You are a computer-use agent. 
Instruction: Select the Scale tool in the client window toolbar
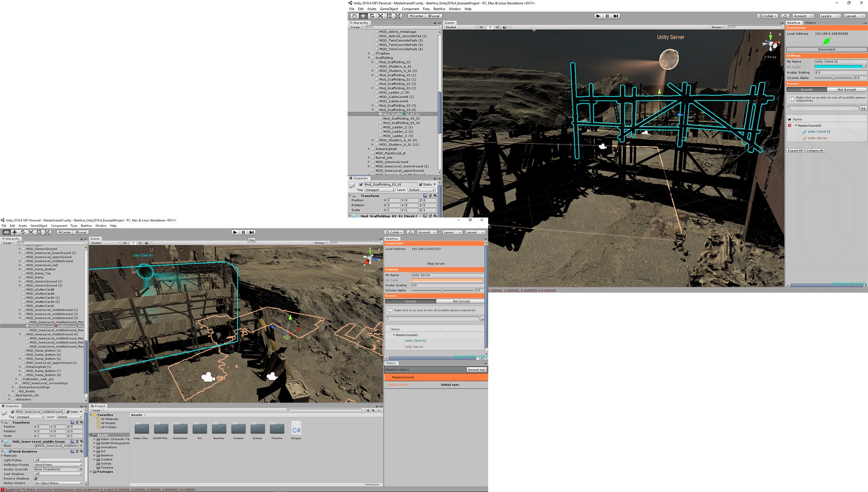coord(380,16)
